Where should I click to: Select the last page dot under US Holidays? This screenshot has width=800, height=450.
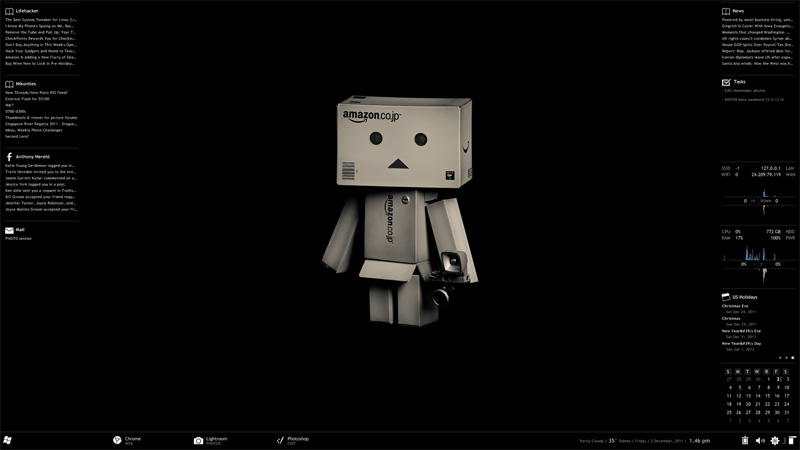[x=792, y=357]
